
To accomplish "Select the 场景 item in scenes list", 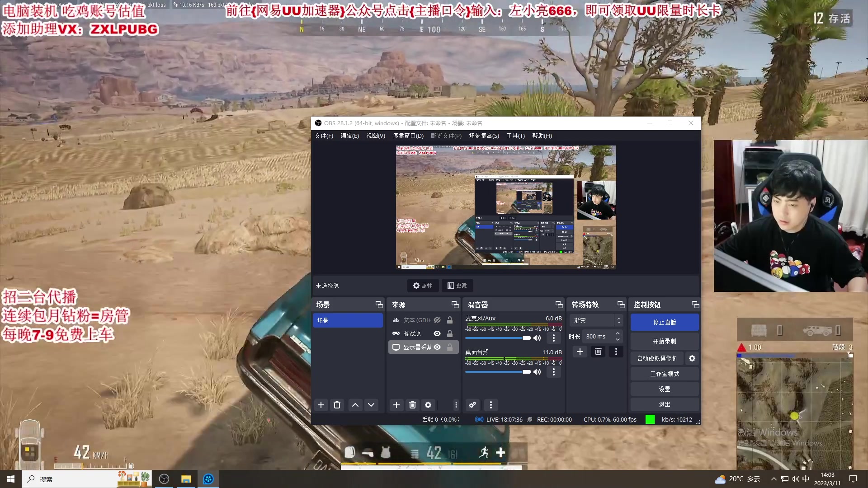I will click(348, 320).
